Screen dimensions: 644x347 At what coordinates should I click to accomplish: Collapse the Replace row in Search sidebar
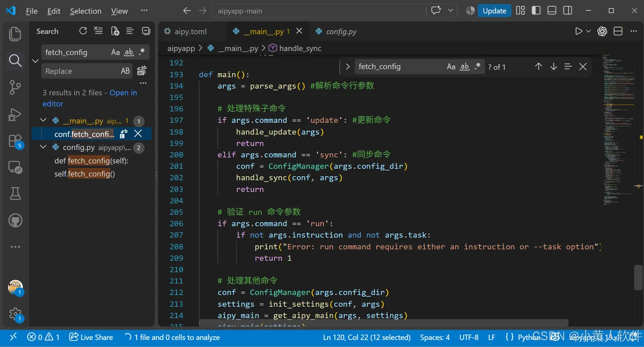(35, 61)
